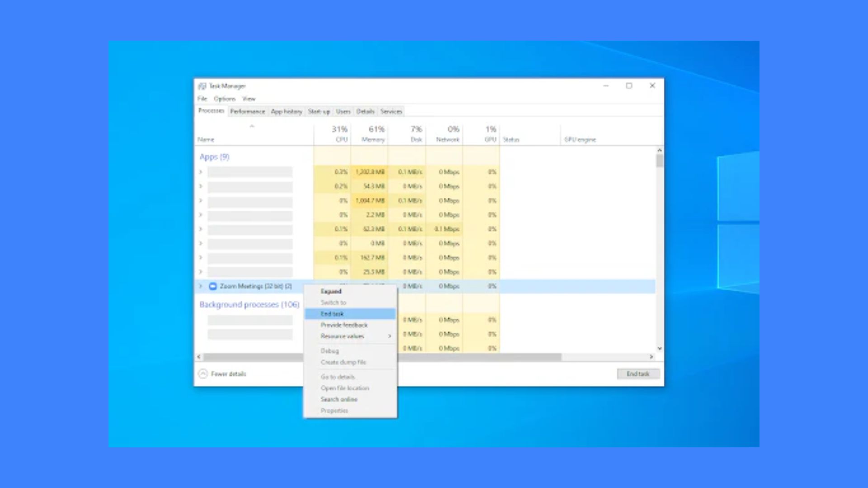The height and width of the screenshot is (488, 868).
Task: Click the Zoom Meetings app icon
Action: [212, 286]
